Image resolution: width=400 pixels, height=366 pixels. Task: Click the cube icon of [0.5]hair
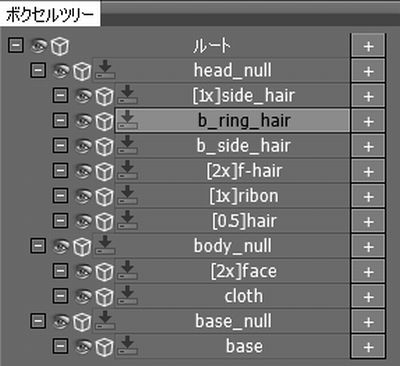click(104, 221)
